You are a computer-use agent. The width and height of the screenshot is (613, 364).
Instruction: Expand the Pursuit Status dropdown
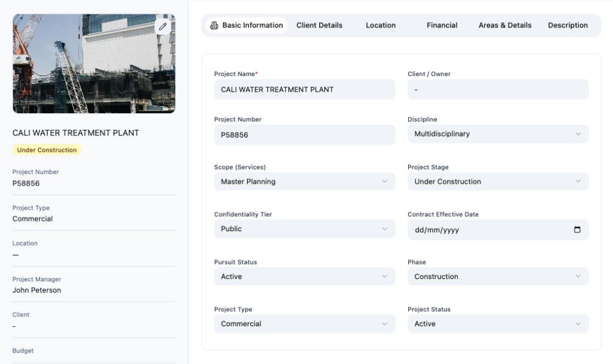pyautogui.click(x=304, y=277)
